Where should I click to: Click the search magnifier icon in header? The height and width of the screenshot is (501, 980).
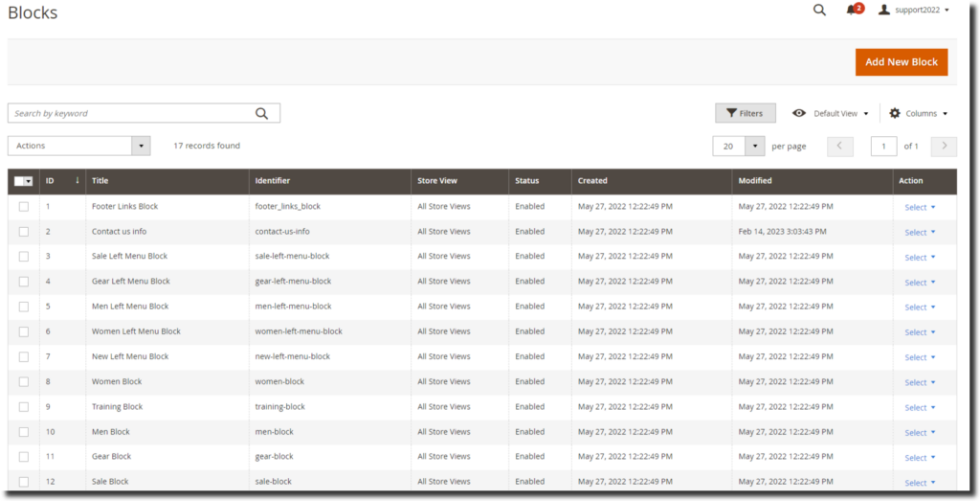pyautogui.click(x=819, y=11)
